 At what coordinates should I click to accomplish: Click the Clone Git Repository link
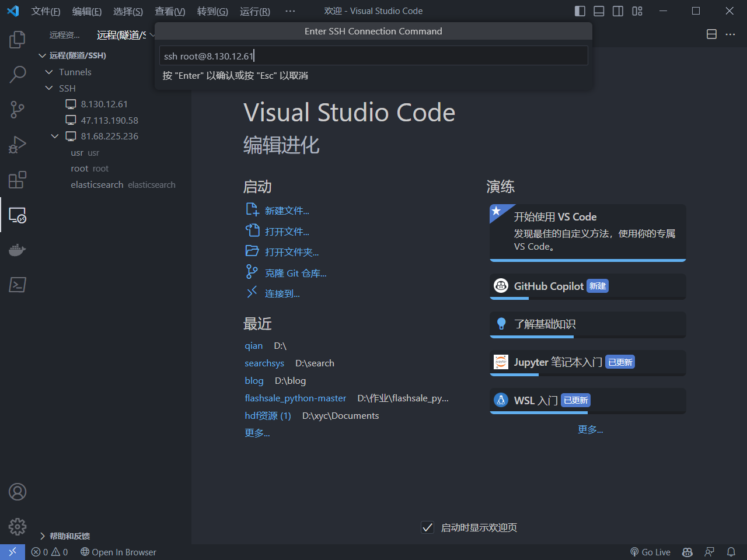295,273
